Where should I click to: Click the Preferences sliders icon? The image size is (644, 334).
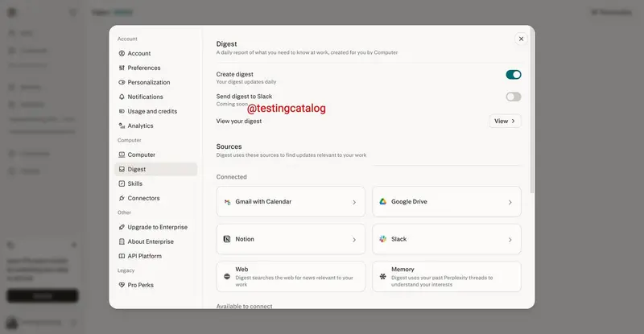[x=122, y=68]
